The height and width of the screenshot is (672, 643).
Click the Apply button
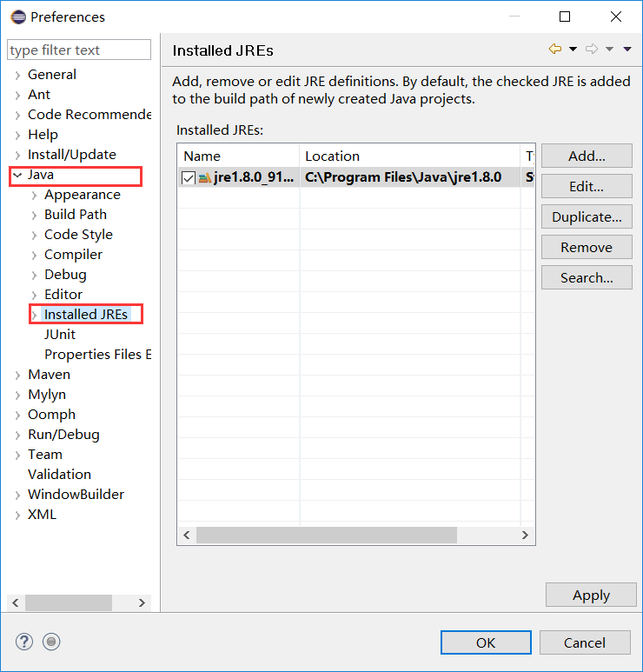point(591,595)
